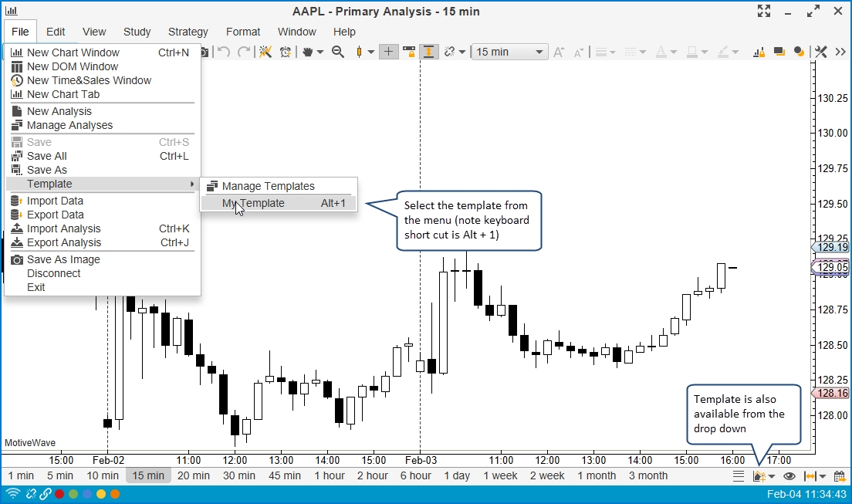852x504 pixels.
Task: Switch to the 1 min interval
Action: (21, 475)
